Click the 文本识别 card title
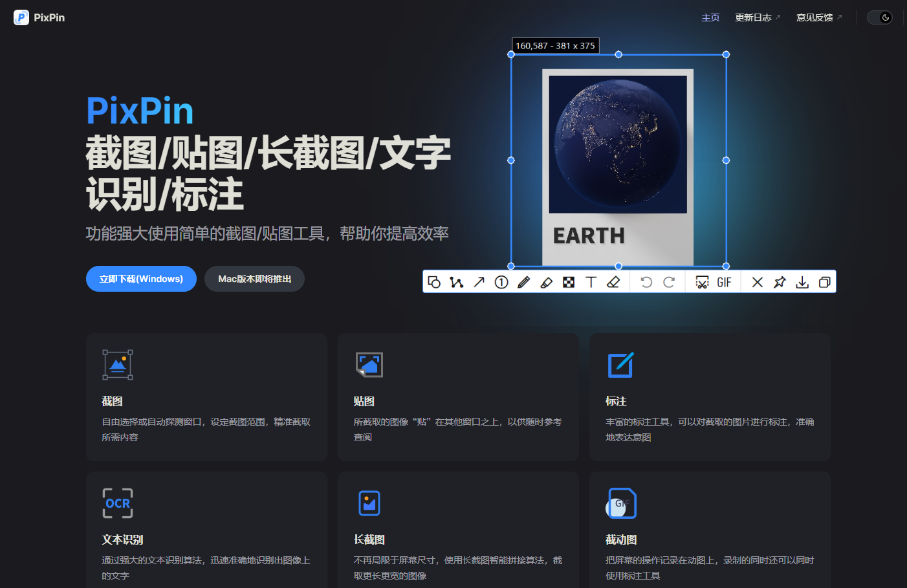This screenshot has height=588, width=907. tap(122, 539)
